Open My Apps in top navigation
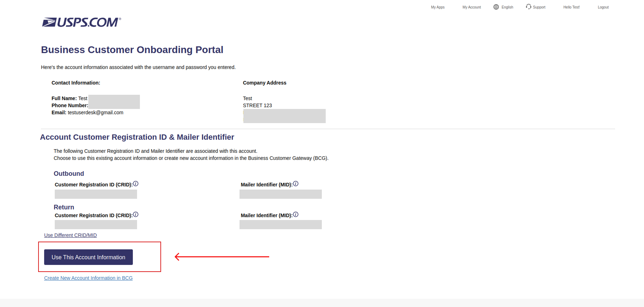644x307 pixels. tap(438, 7)
